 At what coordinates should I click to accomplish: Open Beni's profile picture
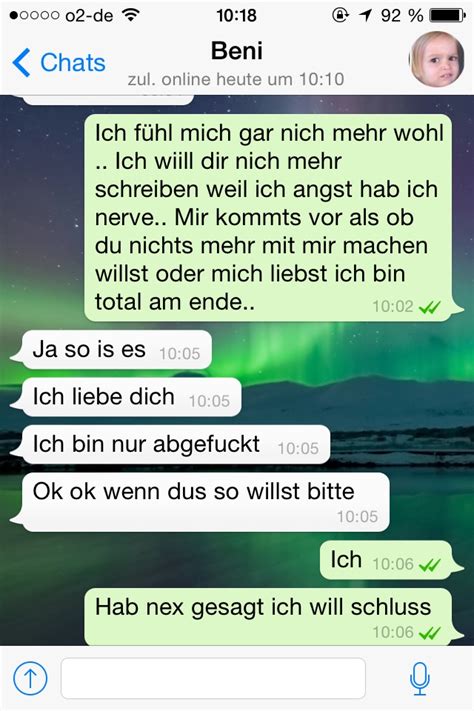[437, 59]
